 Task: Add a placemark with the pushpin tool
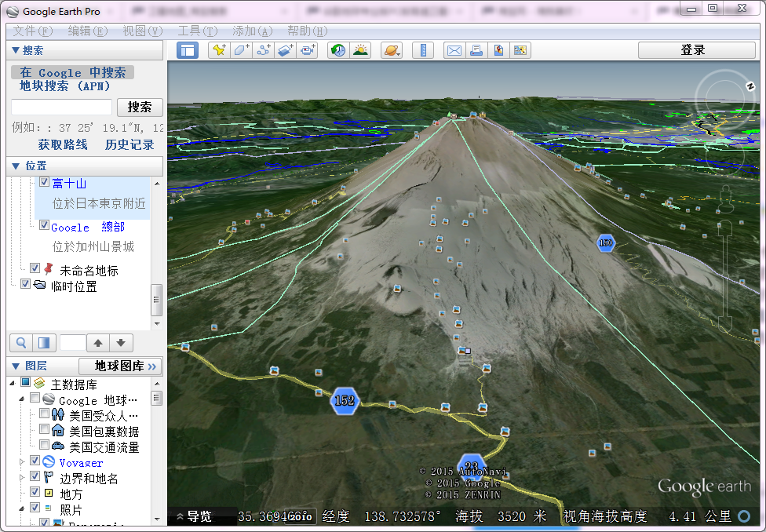tap(219, 50)
